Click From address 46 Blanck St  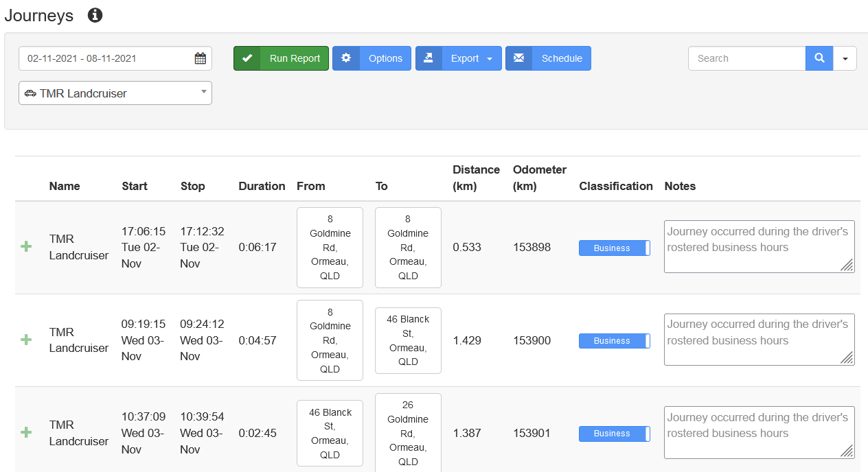tap(330, 434)
